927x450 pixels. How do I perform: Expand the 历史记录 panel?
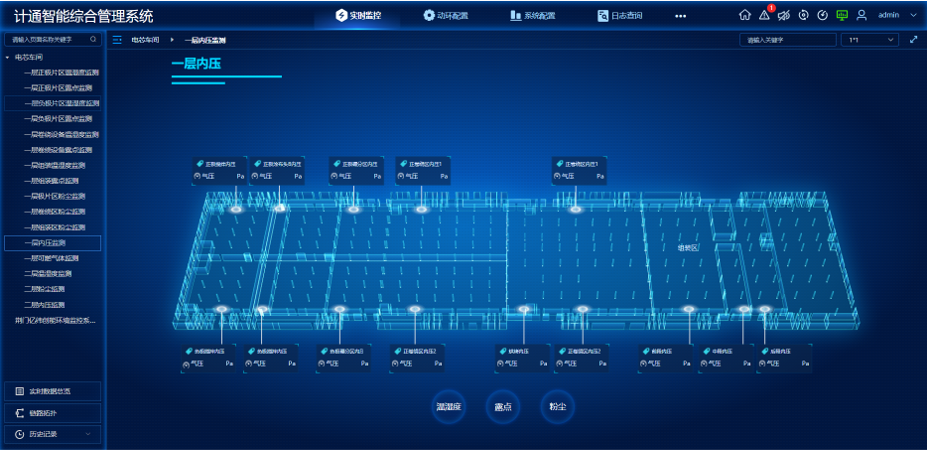(x=52, y=434)
